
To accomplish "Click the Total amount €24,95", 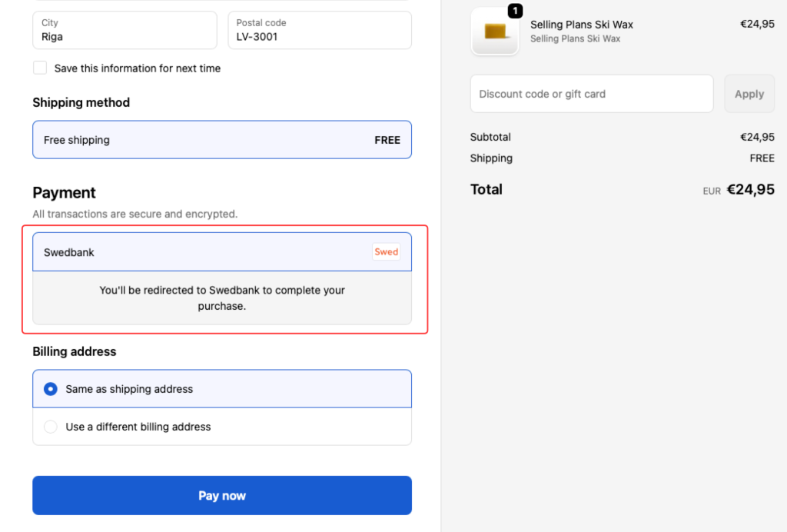I will pos(750,190).
